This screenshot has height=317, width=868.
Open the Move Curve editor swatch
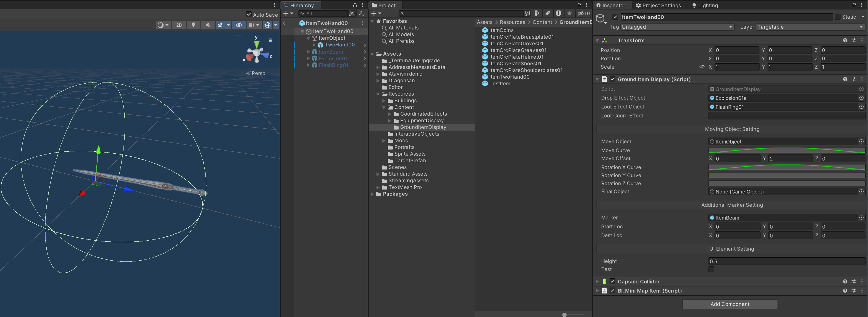786,150
